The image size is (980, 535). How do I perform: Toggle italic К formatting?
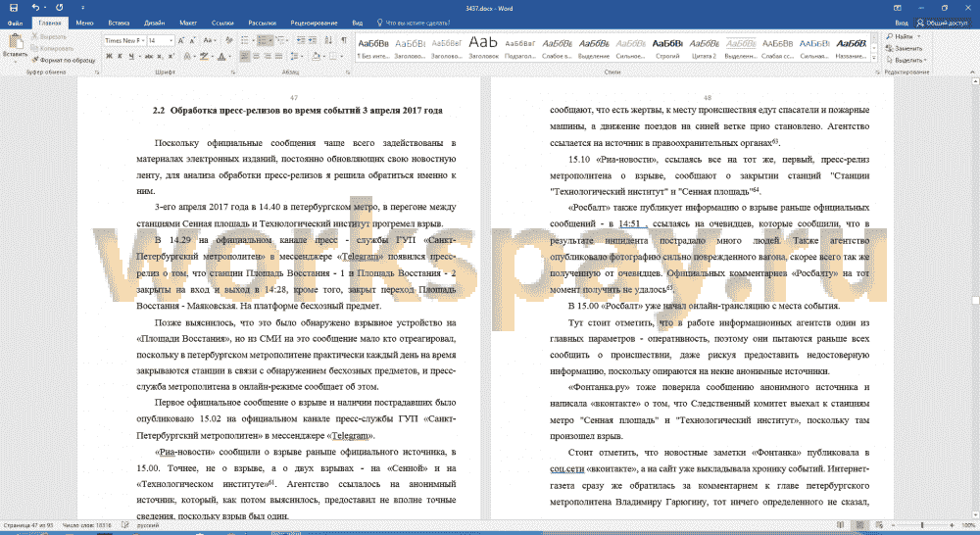tap(120, 56)
